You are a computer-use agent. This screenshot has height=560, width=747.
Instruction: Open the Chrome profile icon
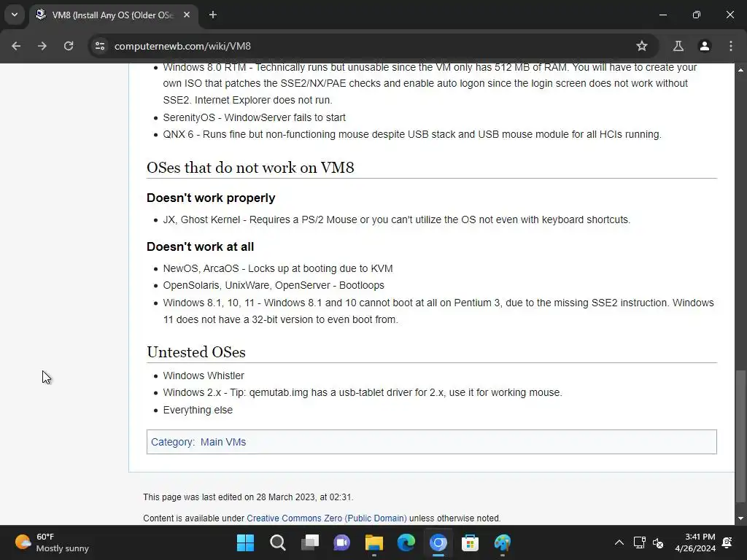pos(705,46)
